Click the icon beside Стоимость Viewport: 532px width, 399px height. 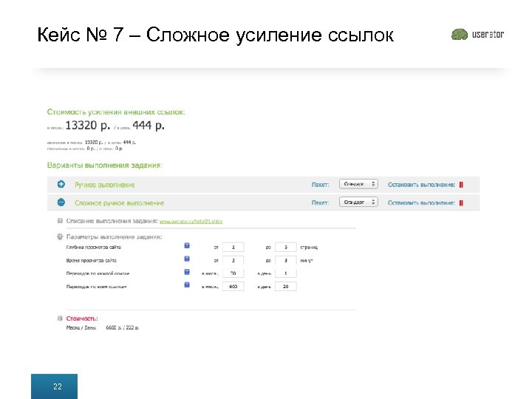click(60, 318)
